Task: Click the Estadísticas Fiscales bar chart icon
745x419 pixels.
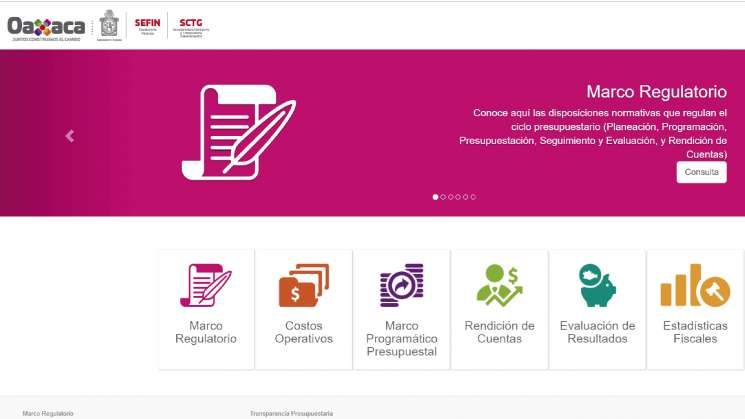Action: pyautogui.click(x=695, y=285)
